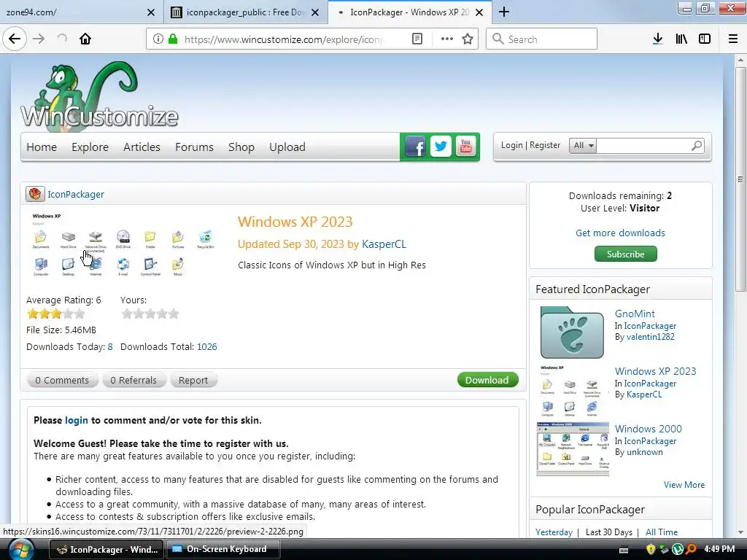Rate five stars under Yours

tap(174, 314)
